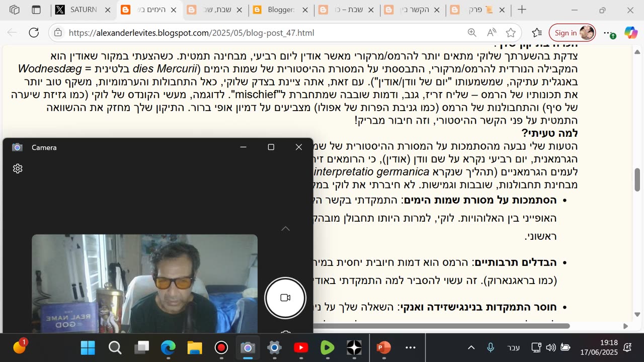This screenshot has height=362, width=644.
Task: Open YouTube from taskbar
Action: (x=301, y=347)
